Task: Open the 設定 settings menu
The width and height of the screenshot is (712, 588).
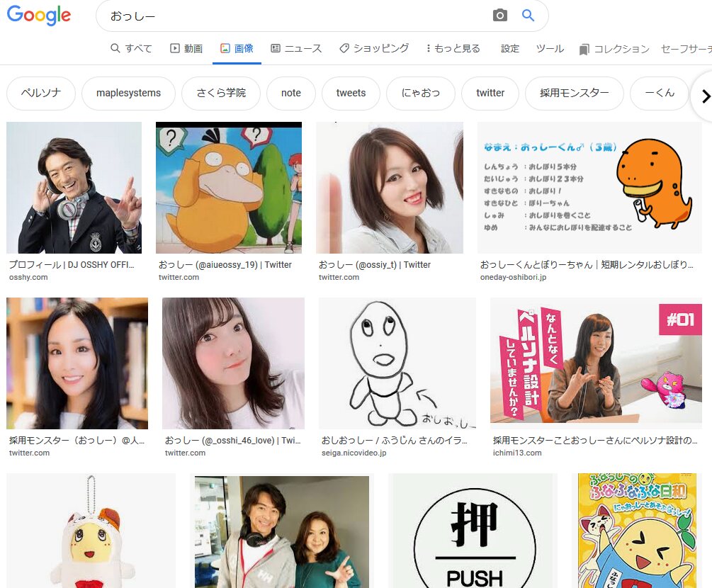Action: coord(510,48)
